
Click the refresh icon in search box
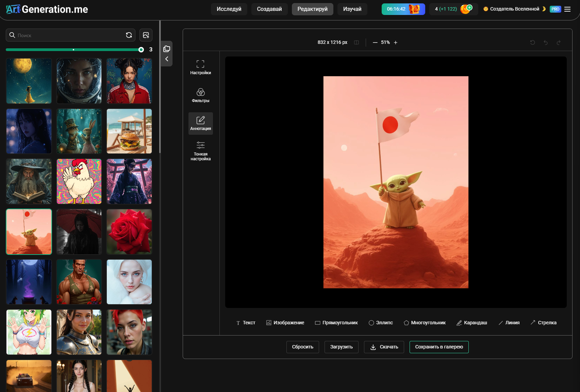point(129,35)
